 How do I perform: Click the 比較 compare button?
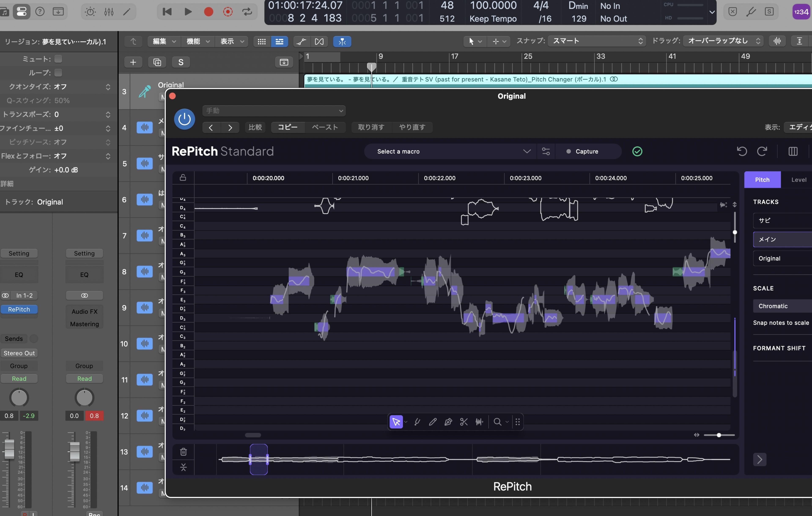coord(255,127)
